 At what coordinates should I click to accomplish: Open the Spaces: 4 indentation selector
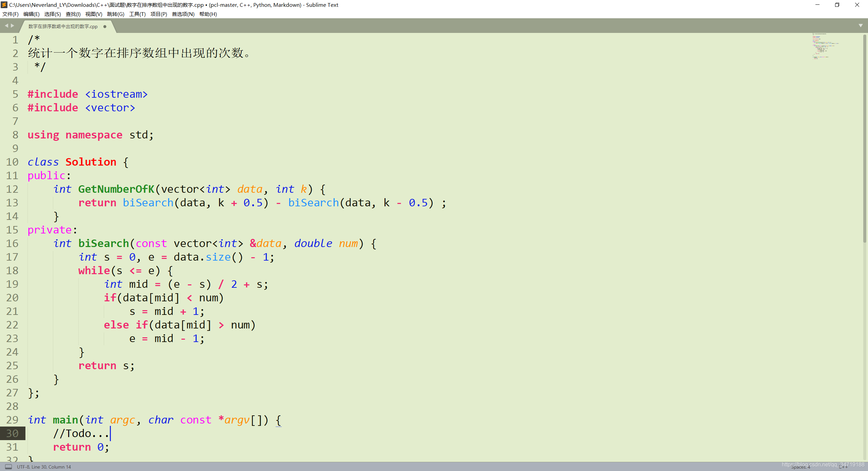click(x=801, y=467)
